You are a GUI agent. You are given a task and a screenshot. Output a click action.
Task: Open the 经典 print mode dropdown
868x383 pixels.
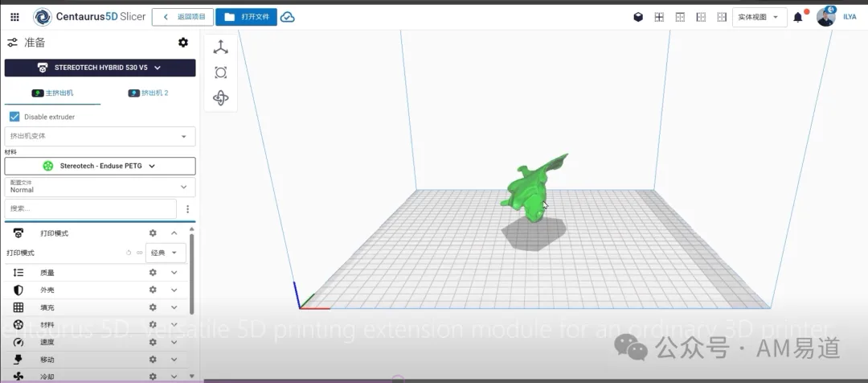(x=166, y=253)
